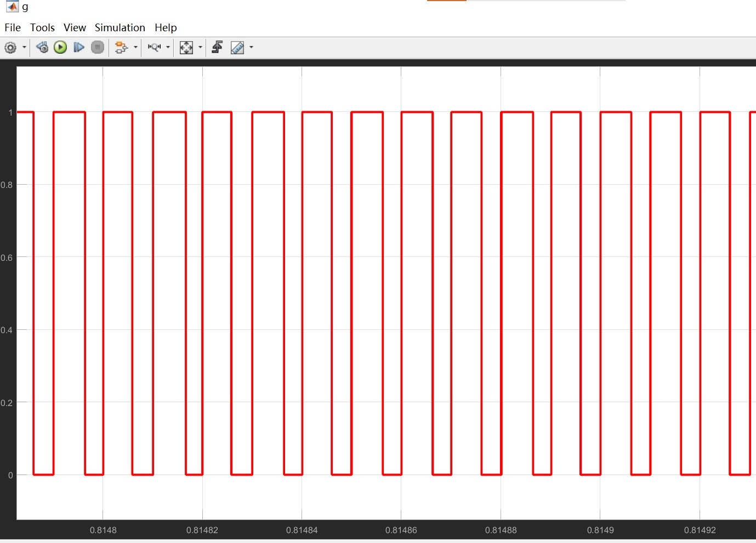756x543 pixels.
Task: Expand the Highlight Block dropdown arrow
Action: point(135,48)
